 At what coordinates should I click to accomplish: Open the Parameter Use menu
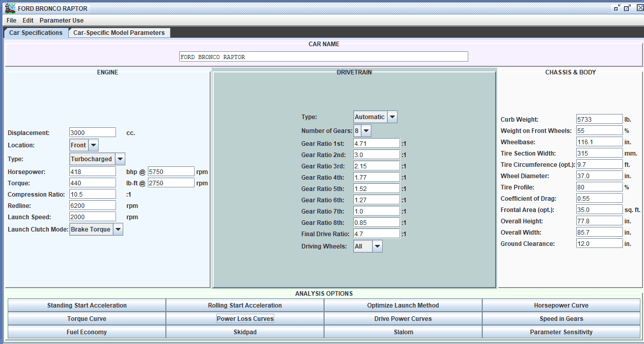pyautogui.click(x=62, y=21)
